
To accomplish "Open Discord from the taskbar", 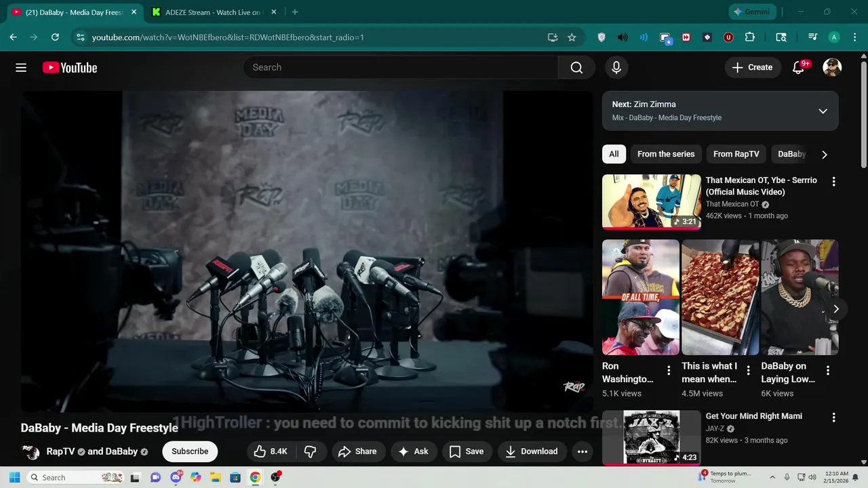I will [x=176, y=477].
